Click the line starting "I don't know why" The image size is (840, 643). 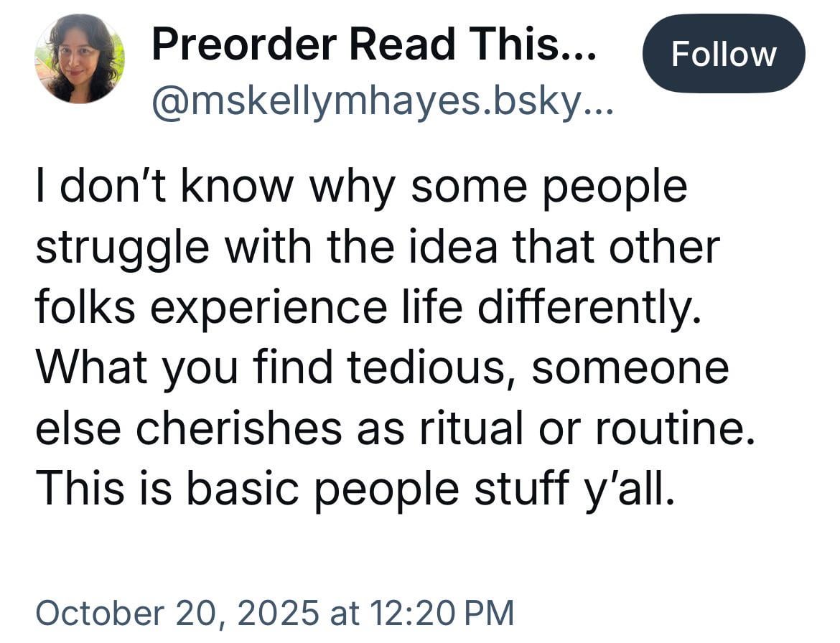[361, 187]
